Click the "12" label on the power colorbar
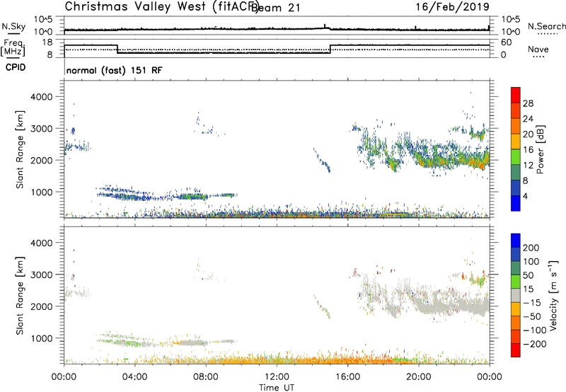 (528, 166)
